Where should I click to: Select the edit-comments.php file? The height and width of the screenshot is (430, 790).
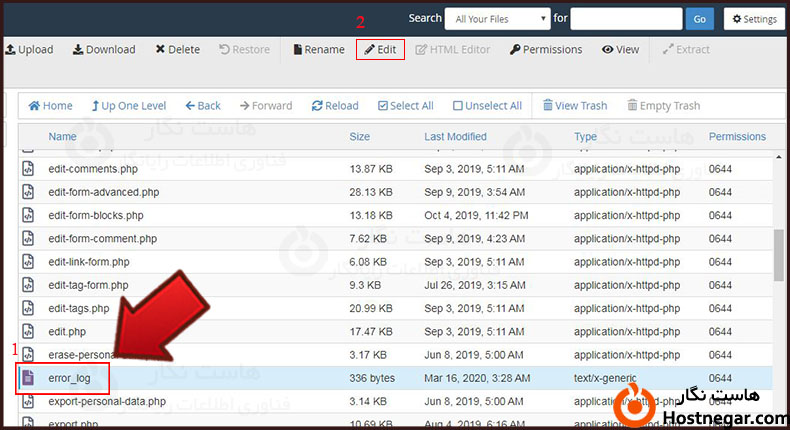pos(93,169)
